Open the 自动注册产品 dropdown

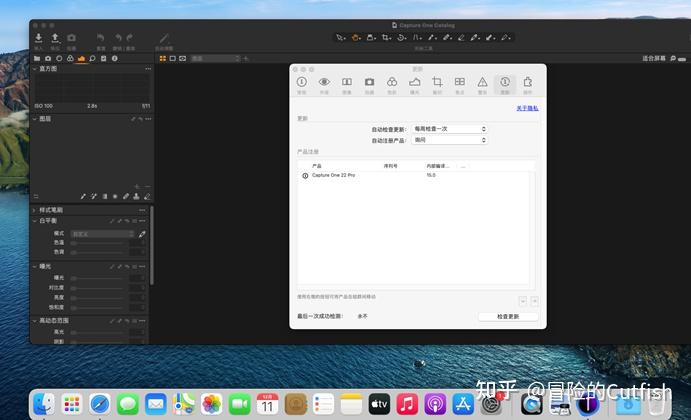point(449,140)
